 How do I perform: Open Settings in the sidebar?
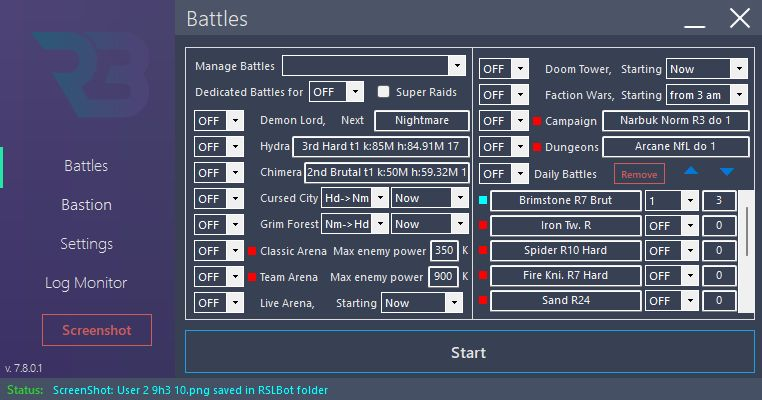86,243
